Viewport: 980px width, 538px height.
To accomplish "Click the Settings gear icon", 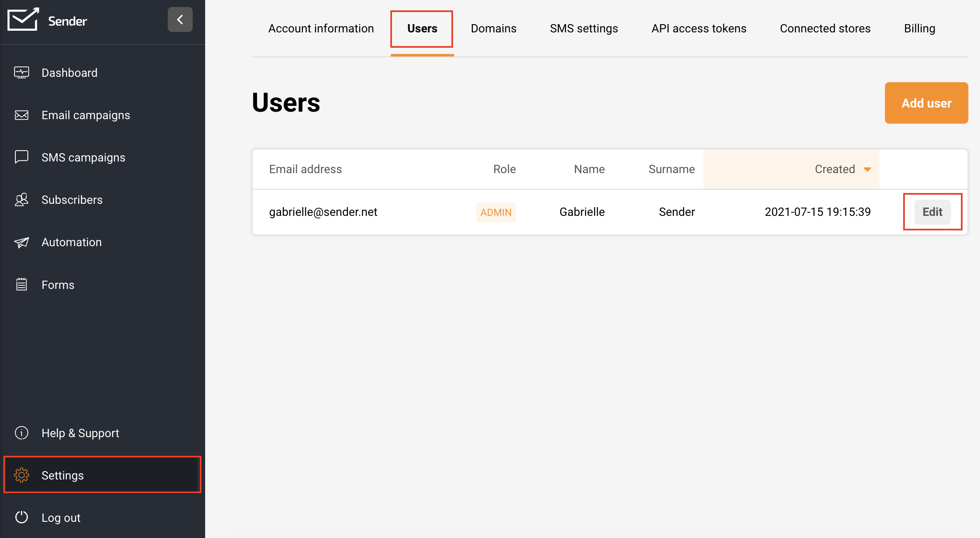I will [x=22, y=475].
